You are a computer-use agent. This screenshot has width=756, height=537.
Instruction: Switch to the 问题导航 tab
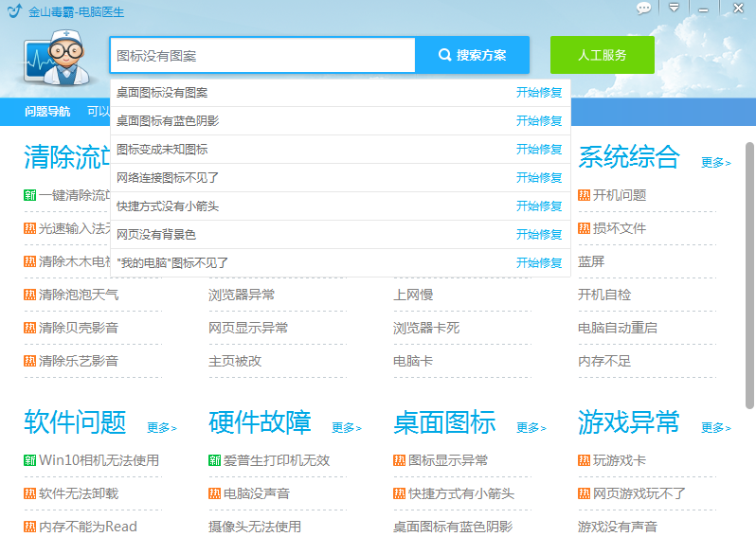[x=47, y=112]
